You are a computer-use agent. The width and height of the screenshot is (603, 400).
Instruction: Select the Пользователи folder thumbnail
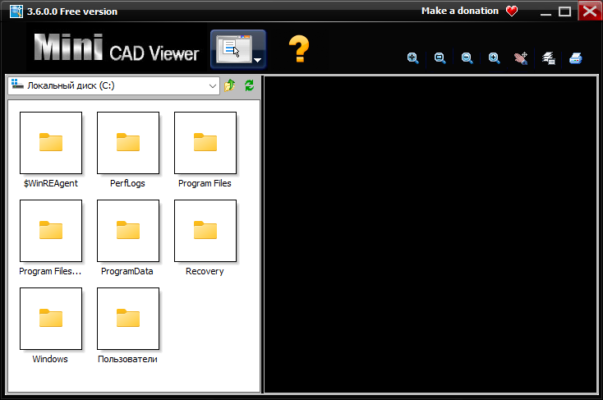click(x=128, y=318)
